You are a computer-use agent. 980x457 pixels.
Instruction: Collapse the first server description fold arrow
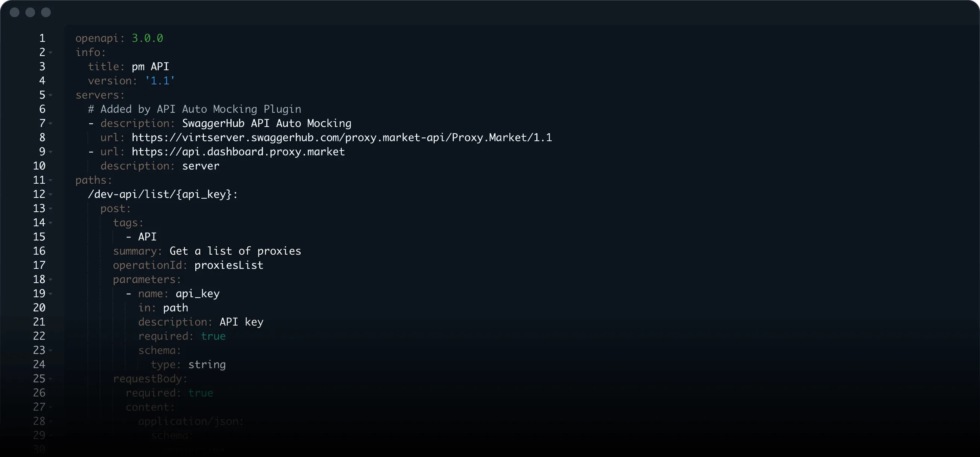coord(50,124)
